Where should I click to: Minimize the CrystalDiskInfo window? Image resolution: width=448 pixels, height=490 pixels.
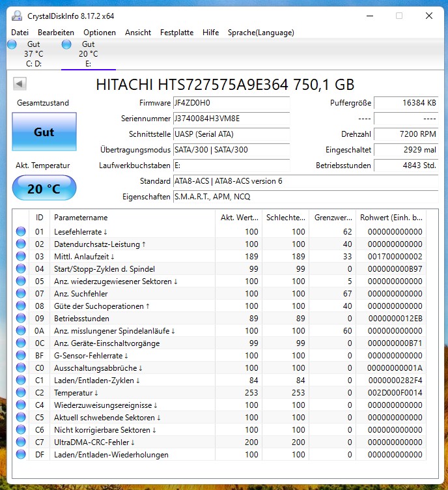coord(370,16)
